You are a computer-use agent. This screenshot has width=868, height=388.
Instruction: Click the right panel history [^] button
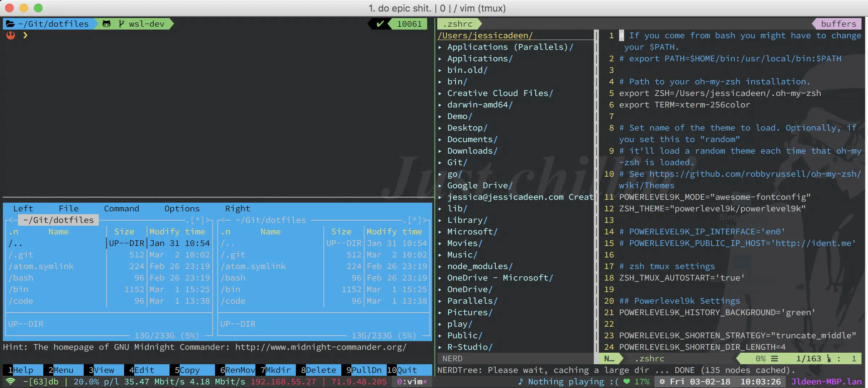point(415,220)
